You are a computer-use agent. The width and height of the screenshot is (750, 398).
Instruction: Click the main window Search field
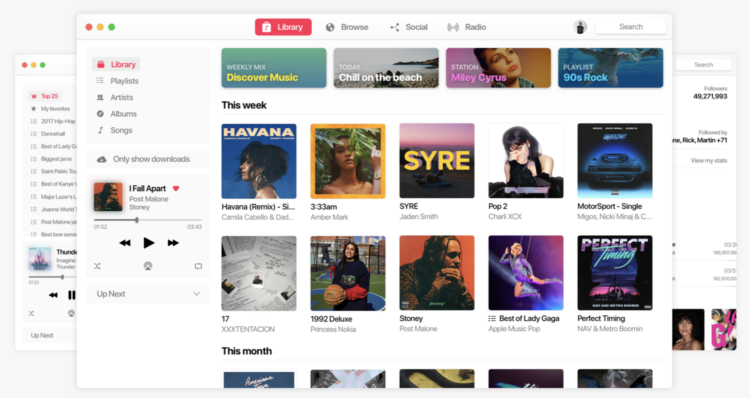point(631,27)
